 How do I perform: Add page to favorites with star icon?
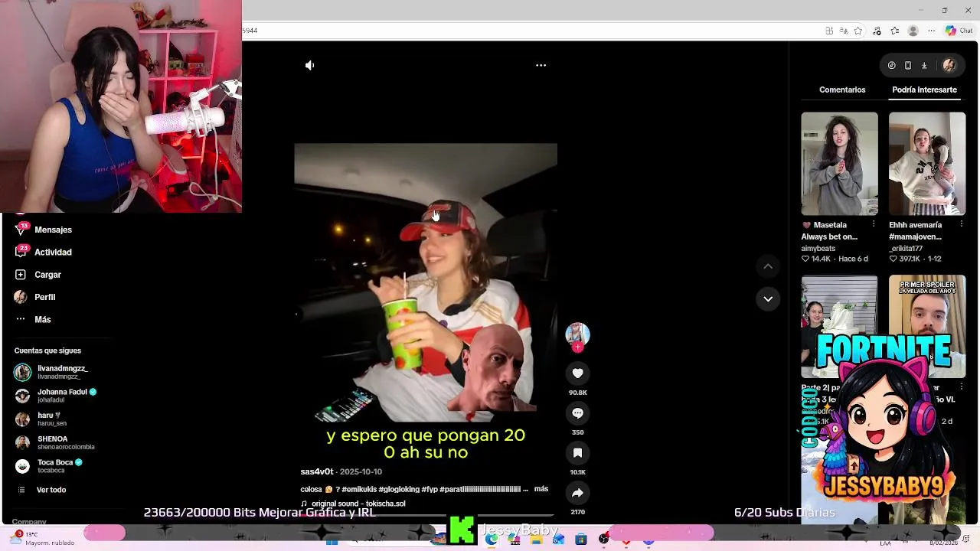[858, 31]
